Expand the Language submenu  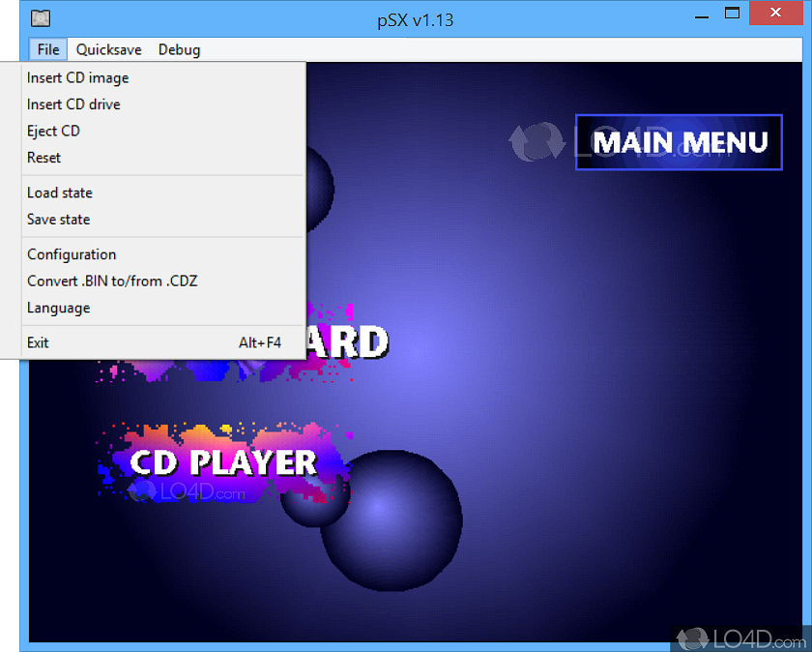click(x=58, y=308)
